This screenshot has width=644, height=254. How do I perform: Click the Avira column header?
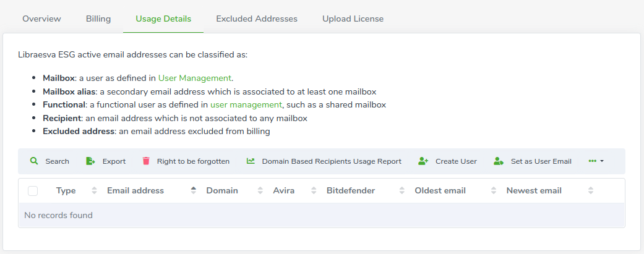pyautogui.click(x=284, y=190)
